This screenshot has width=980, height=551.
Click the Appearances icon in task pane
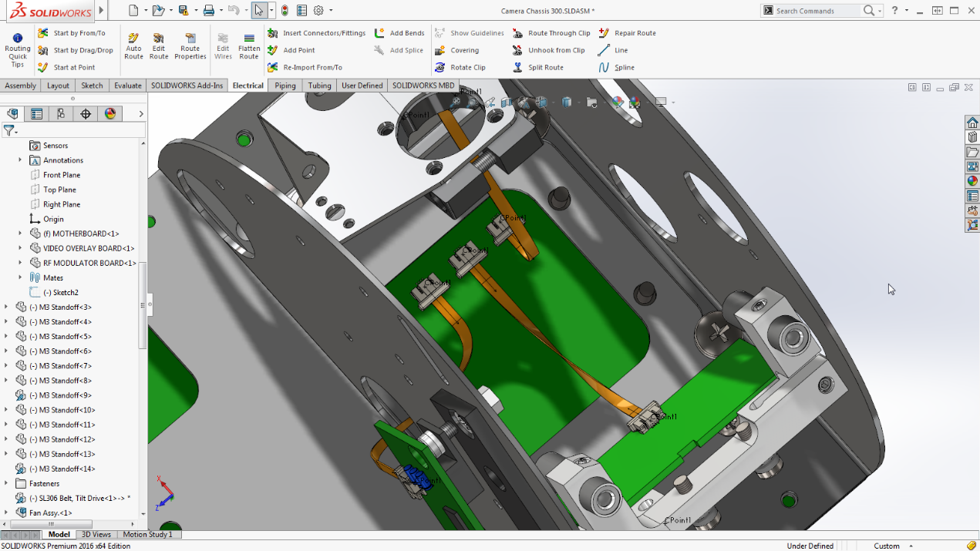click(972, 181)
